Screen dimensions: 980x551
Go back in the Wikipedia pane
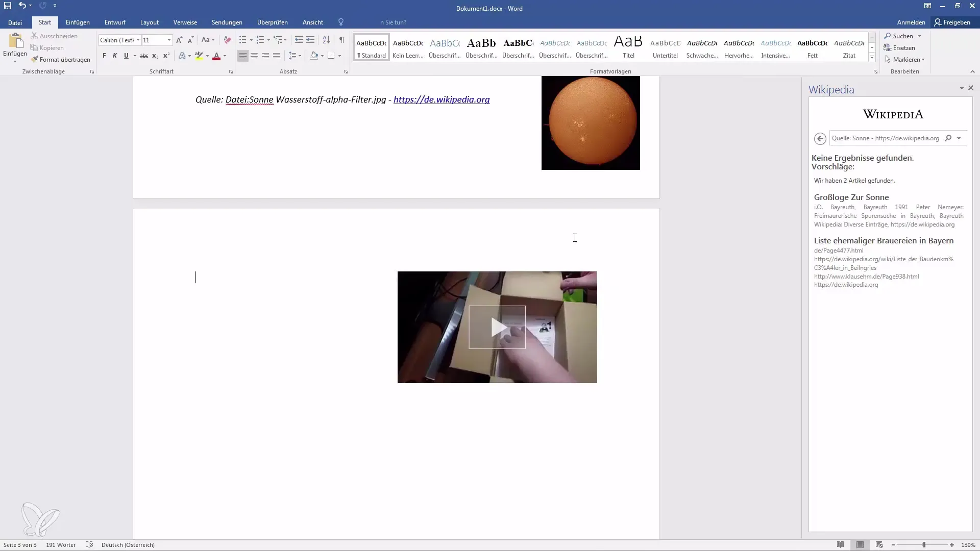coord(820,138)
